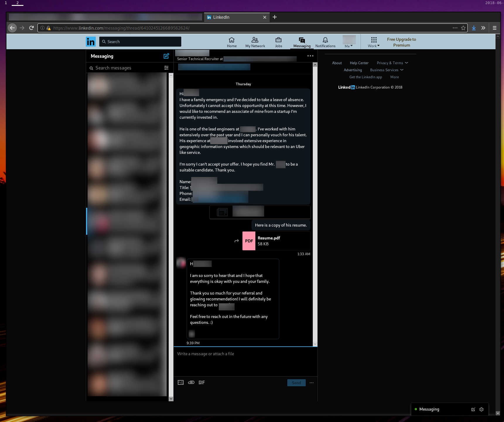
Task: Click the connection security lock icon
Action: [49, 28]
